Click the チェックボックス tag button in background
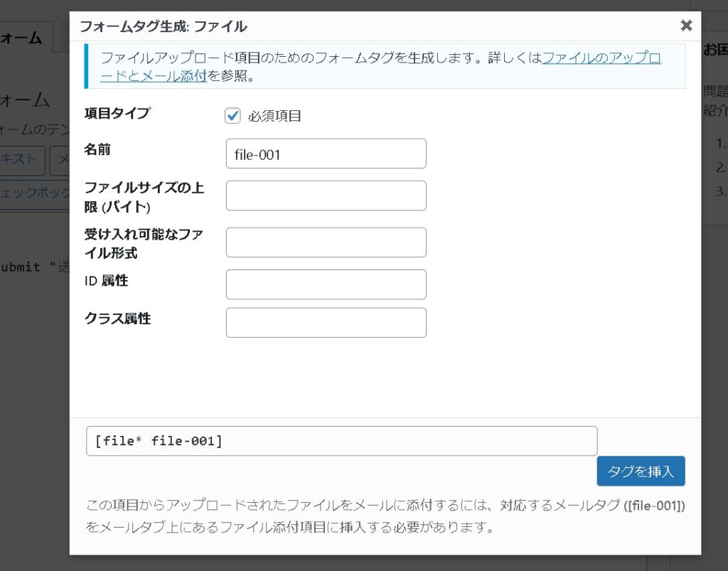The height and width of the screenshot is (571, 728). (34, 193)
